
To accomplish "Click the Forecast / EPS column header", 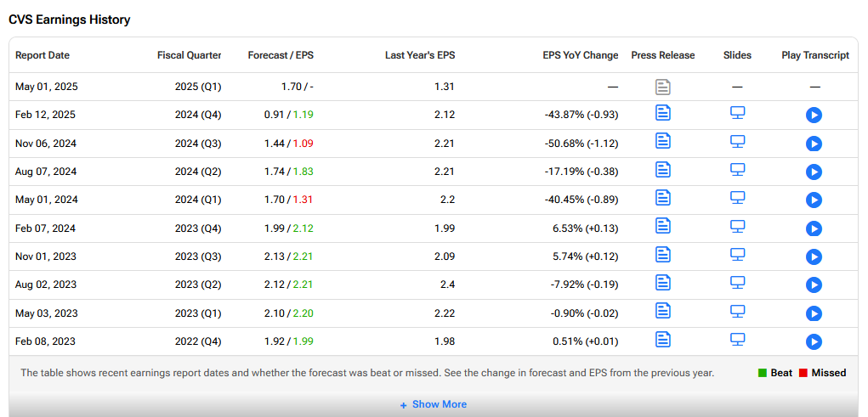I will (281, 55).
